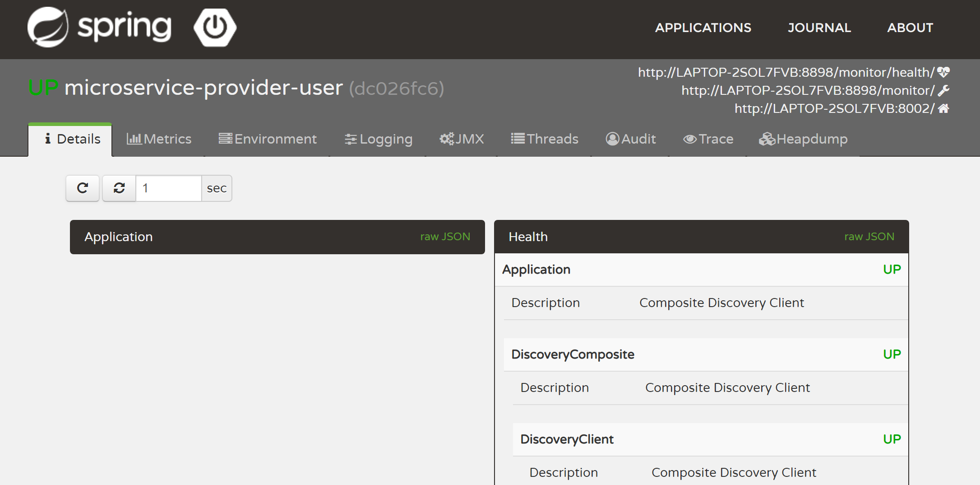This screenshot has height=485, width=980.
Task: Click the wrench management icon
Action: pyautogui.click(x=943, y=91)
